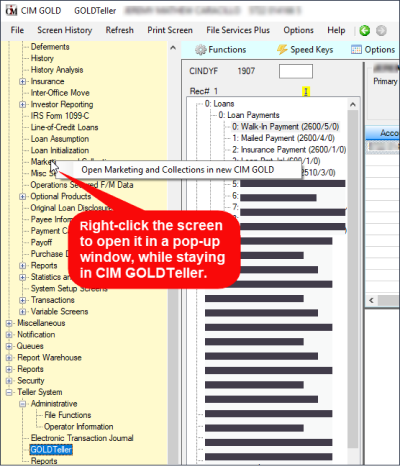Click the transaction list vertical scrollbar track
This screenshot has width=400, height=466.
(353, 280)
